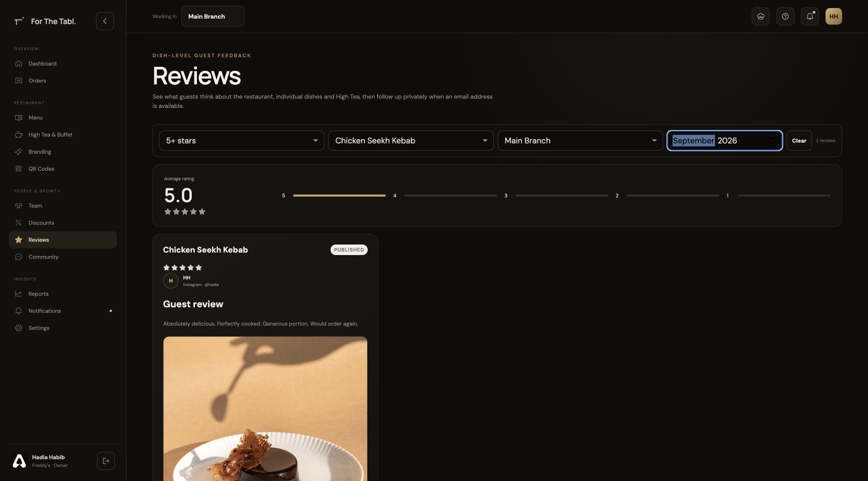Click the five stars on review card
This screenshot has height=481, width=868.
tap(182, 268)
